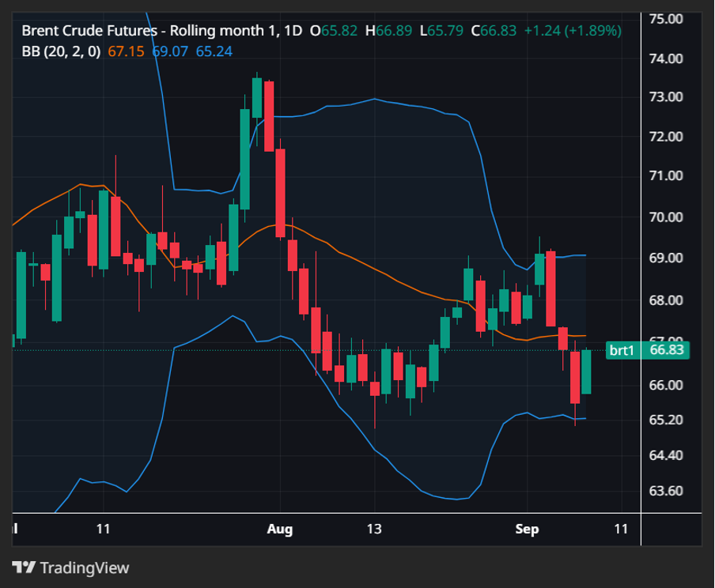Select the BB (20, 2, 0) indicator label
The image size is (715, 588).
click(61, 51)
